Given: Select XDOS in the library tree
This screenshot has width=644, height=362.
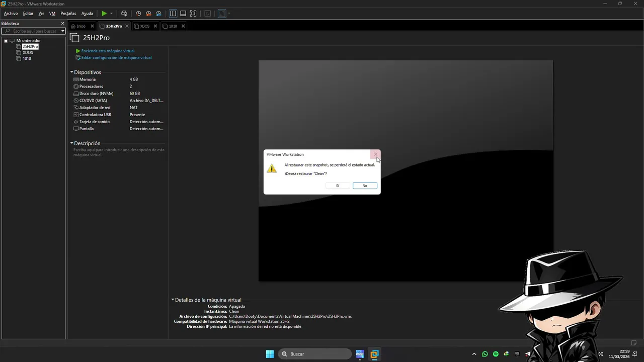Looking at the screenshot, I should coord(28,53).
